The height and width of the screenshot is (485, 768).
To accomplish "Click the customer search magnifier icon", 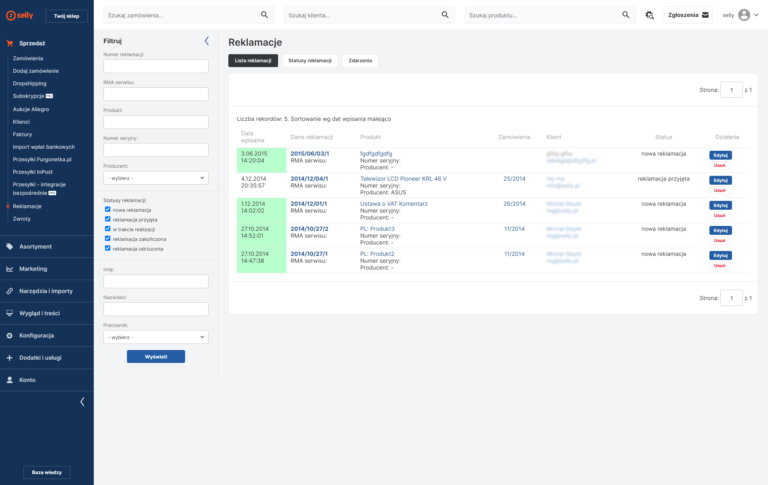I will [445, 16].
